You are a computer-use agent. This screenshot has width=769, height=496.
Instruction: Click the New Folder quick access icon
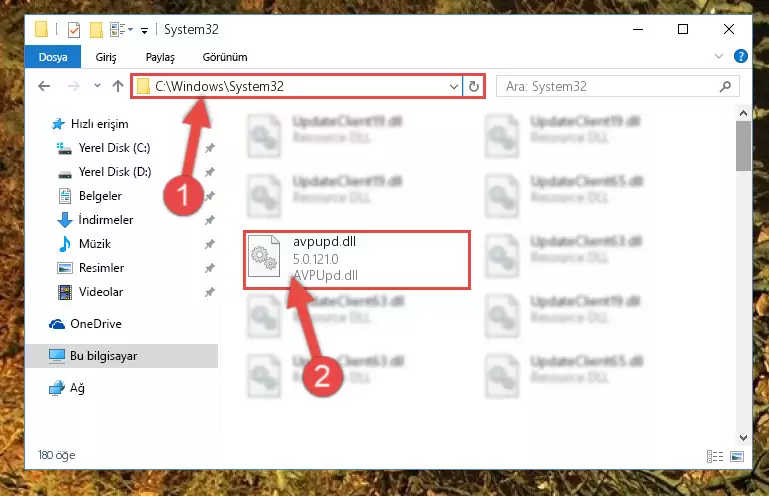point(96,30)
